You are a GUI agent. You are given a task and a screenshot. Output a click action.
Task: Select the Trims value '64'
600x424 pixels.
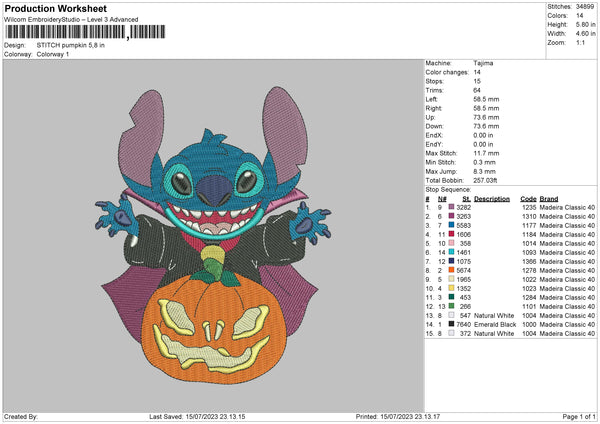[477, 90]
